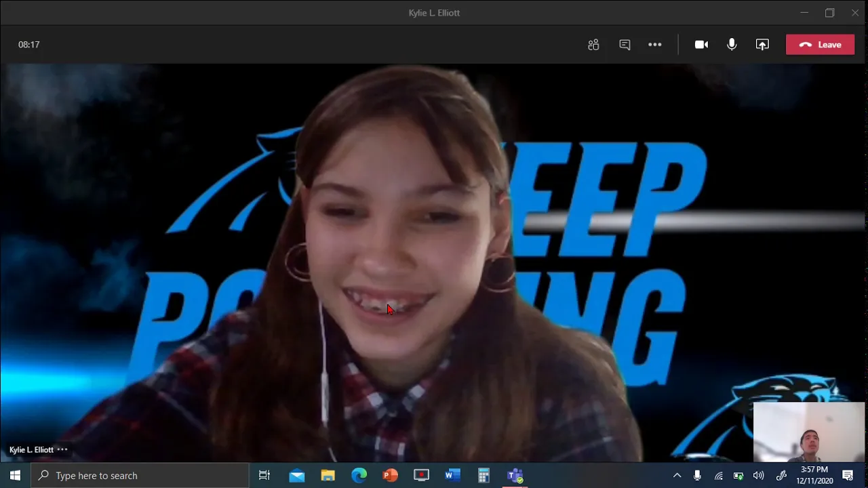
Task: Open the Action Center notifications
Action: [848, 475]
